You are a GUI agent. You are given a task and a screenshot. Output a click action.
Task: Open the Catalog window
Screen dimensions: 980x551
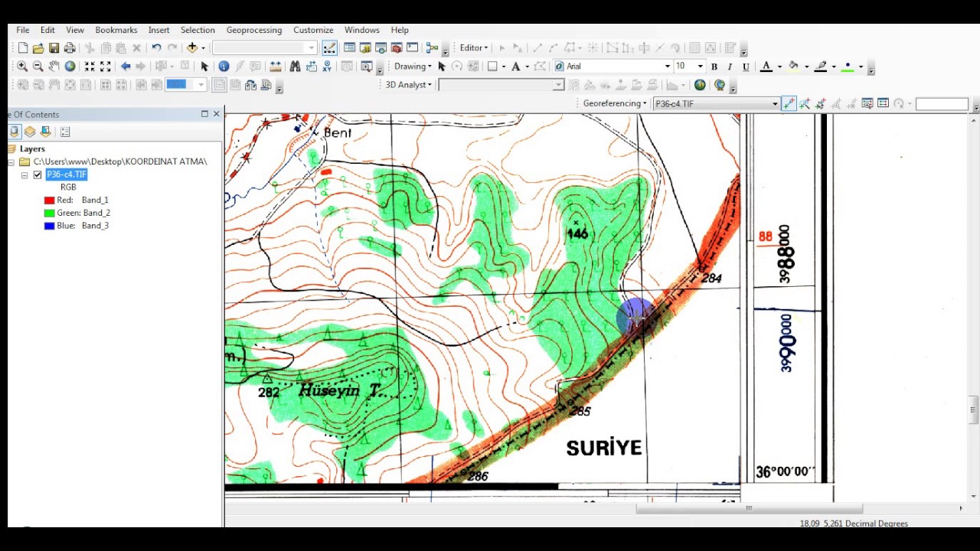click(x=365, y=48)
